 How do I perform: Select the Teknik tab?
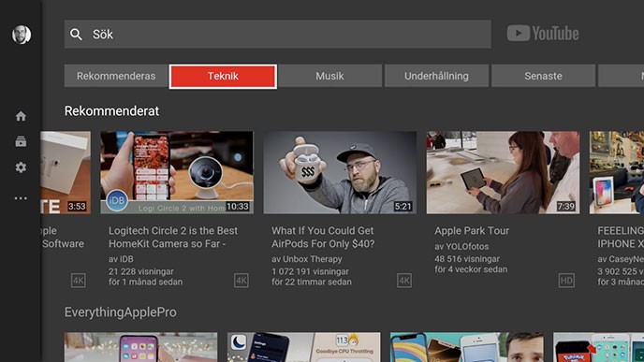click(223, 76)
